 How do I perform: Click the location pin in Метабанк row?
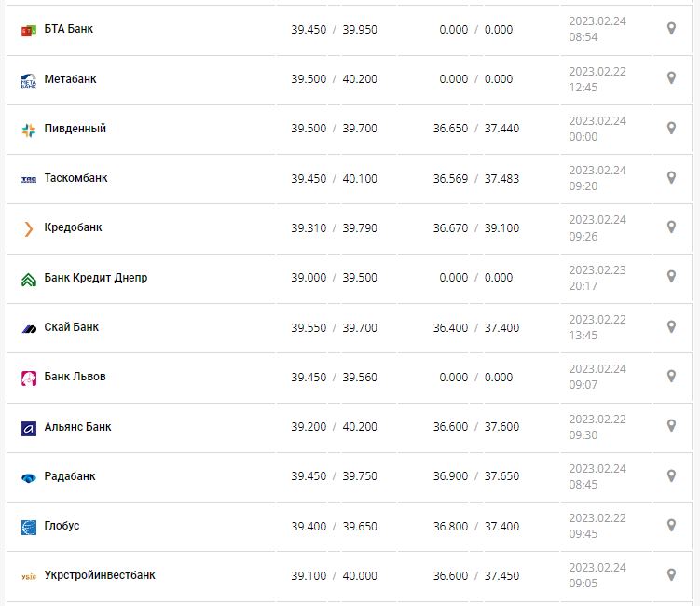671,78
